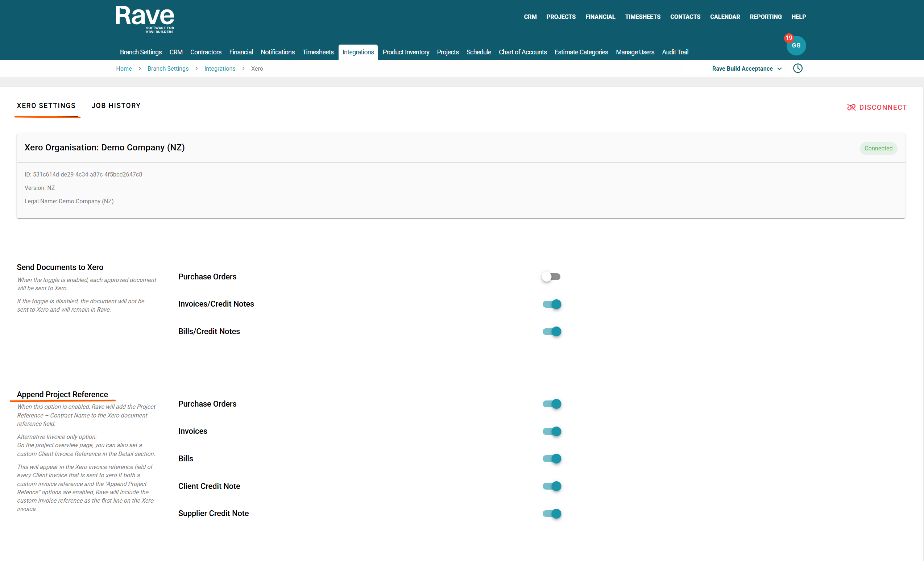The height and width of the screenshot is (561, 924).
Task: Disable Invoices/Credit Notes sending toggle
Action: point(552,304)
